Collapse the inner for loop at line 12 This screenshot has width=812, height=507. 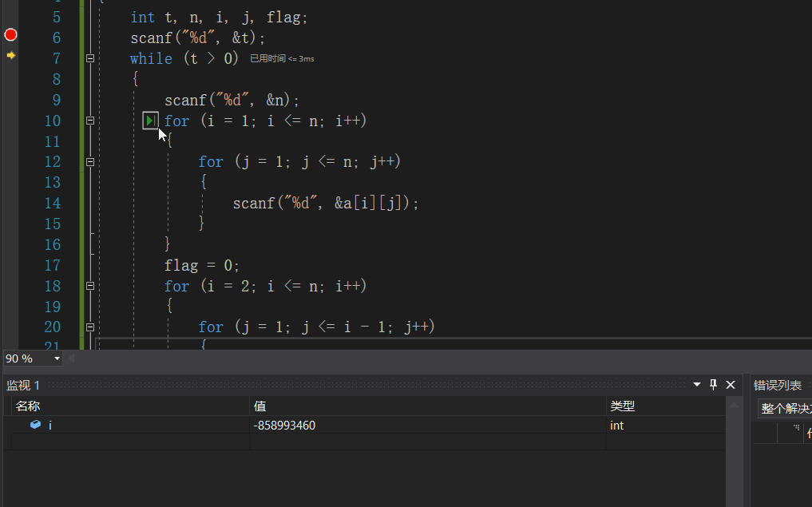[x=90, y=162]
